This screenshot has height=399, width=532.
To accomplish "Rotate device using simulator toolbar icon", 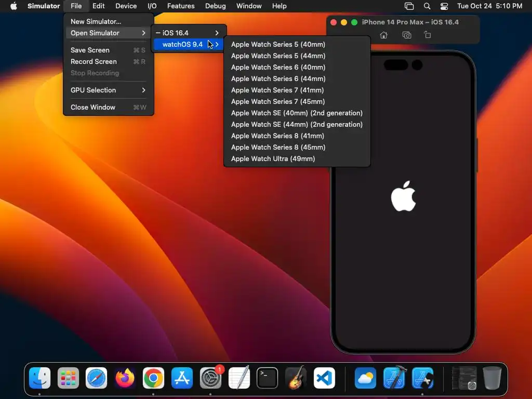I will (x=428, y=35).
